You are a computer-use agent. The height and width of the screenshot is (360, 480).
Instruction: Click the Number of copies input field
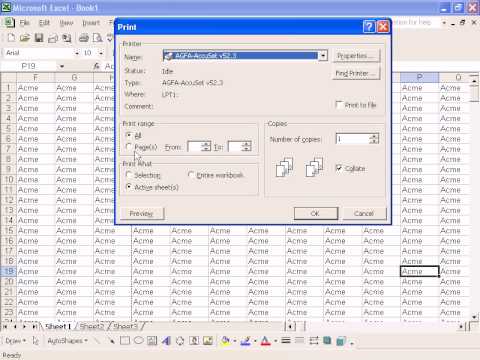[x=353, y=139]
